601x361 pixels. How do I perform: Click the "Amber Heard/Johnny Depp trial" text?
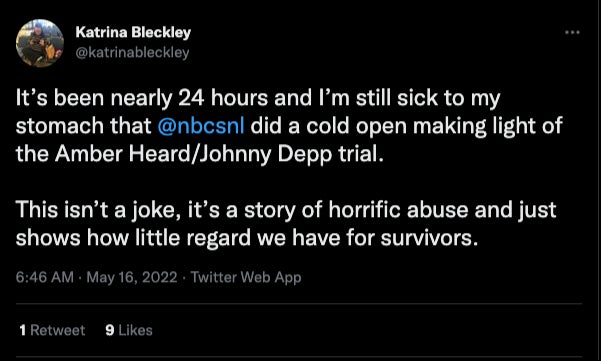click(x=219, y=154)
